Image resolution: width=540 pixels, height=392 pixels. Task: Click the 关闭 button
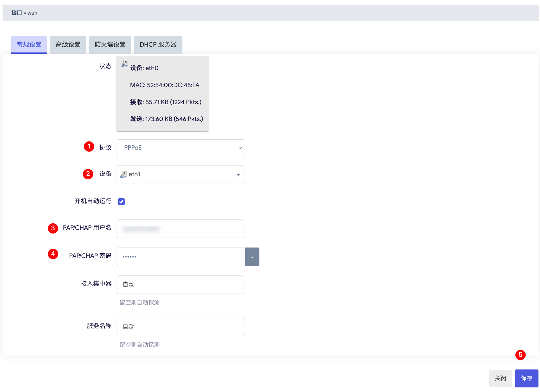pyautogui.click(x=500, y=378)
